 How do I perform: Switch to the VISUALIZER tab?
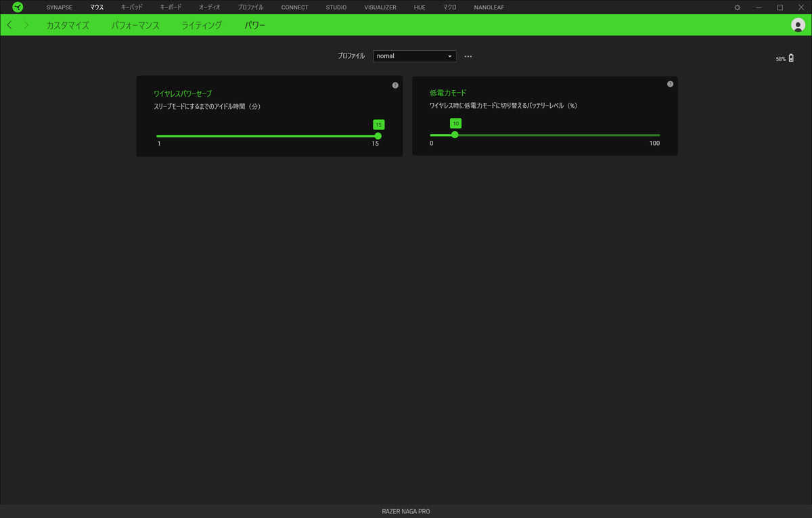(x=380, y=7)
